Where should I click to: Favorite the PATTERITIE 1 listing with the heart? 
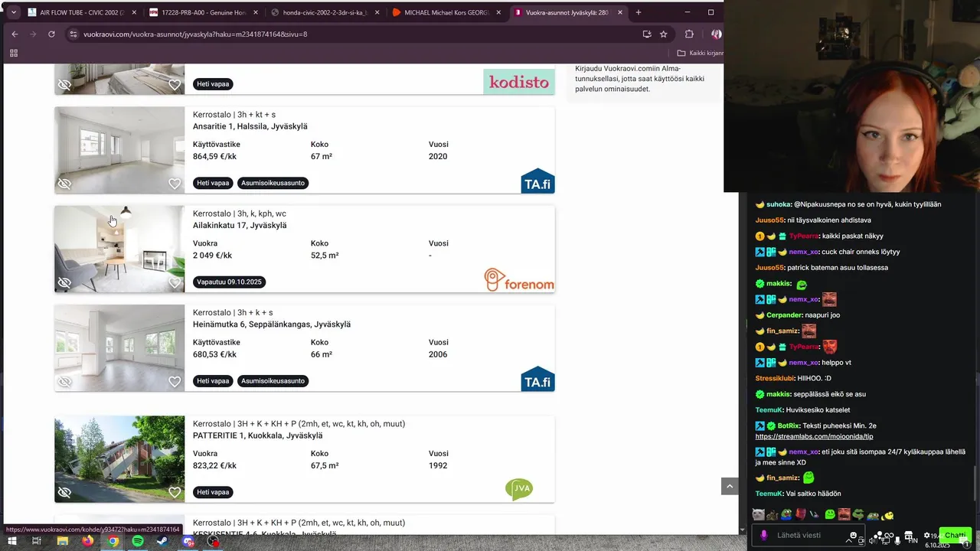click(x=175, y=493)
